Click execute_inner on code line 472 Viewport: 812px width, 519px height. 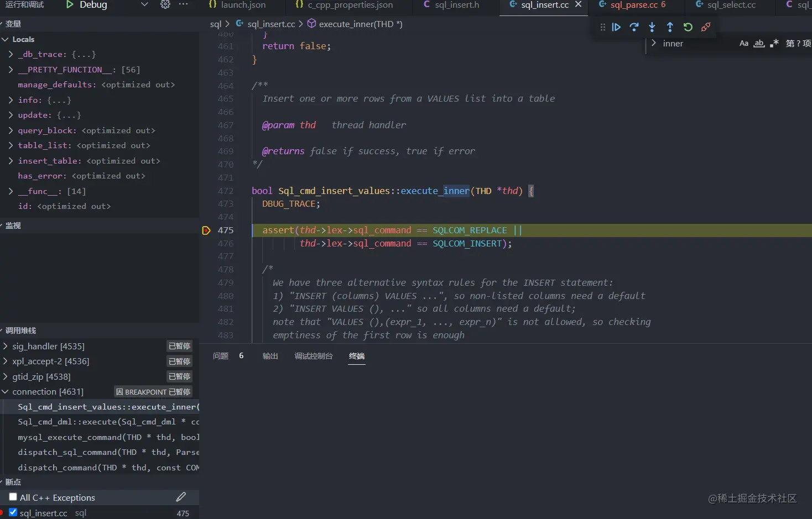pos(435,191)
